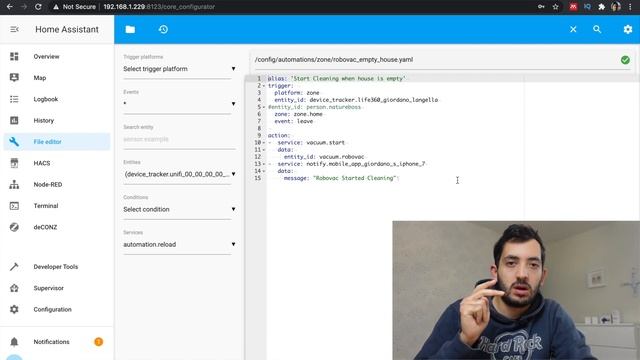Open Supervisor page
Image resolution: width=640 pixels, height=360 pixels.
[x=49, y=288]
